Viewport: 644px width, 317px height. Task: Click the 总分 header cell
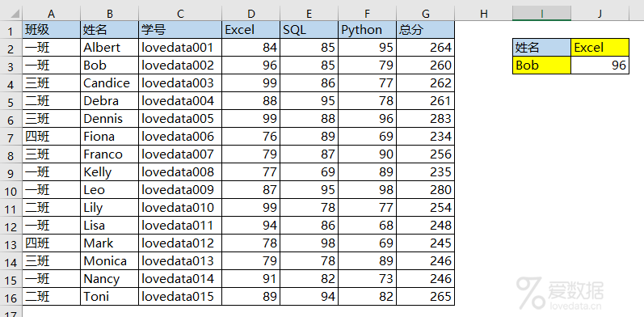tap(426, 30)
